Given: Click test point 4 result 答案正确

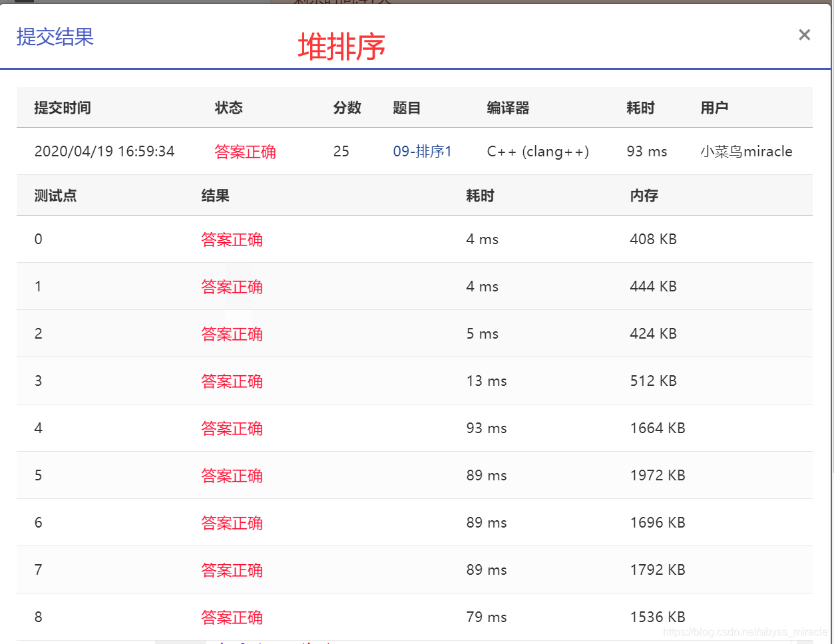Looking at the screenshot, I should [x=232, y=428].
